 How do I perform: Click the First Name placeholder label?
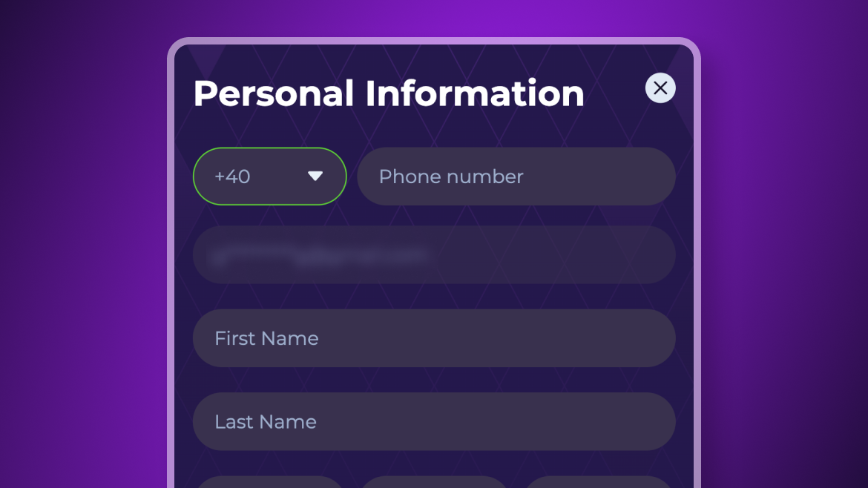[266, 338]
